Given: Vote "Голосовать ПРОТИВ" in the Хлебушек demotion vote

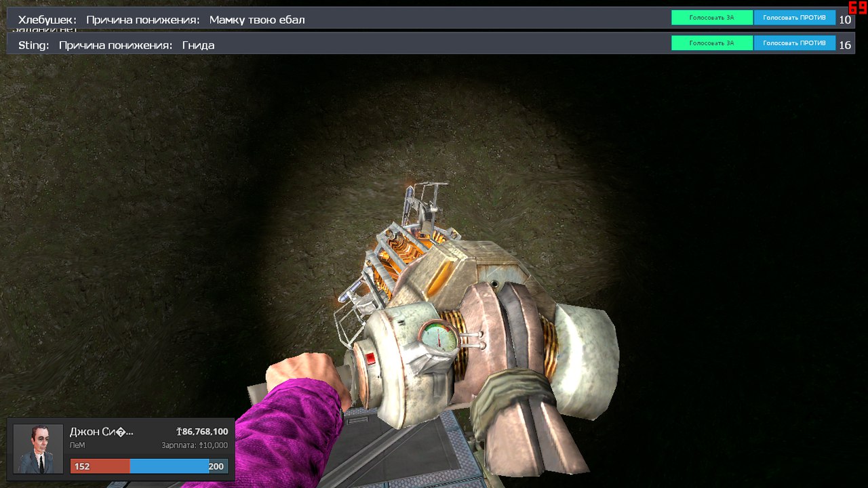Looking at the screenshot, I should (x=794, y=18).
